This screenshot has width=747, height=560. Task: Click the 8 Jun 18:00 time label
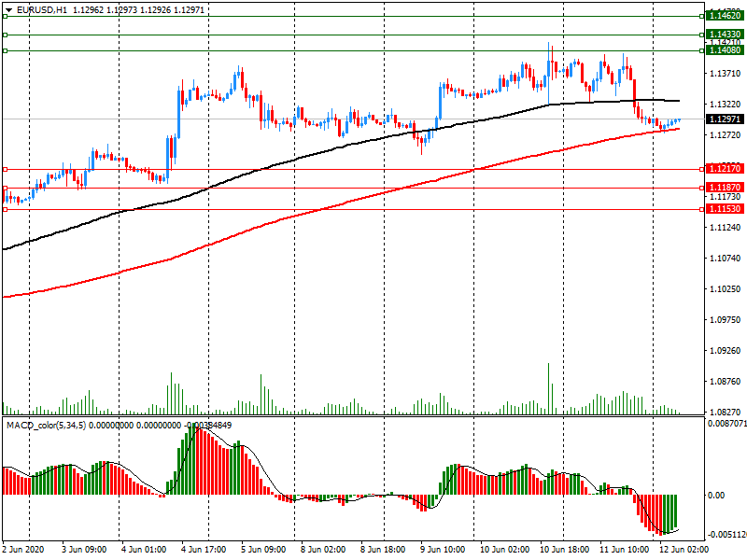(386, 549)
